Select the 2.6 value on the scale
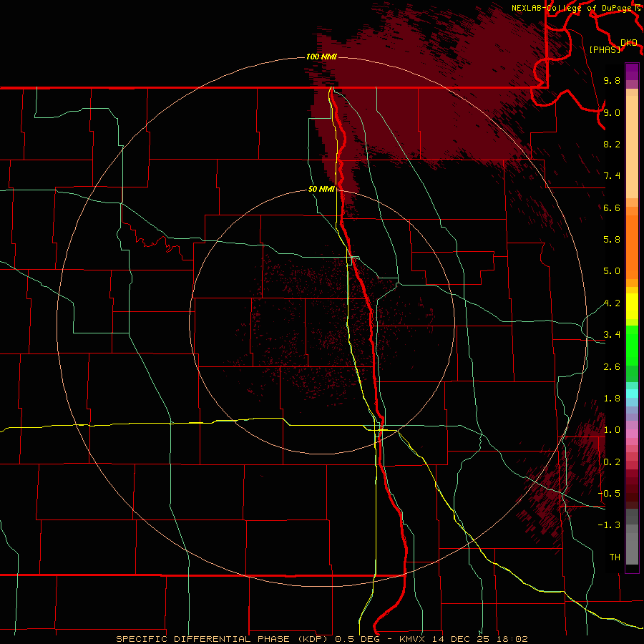This screenshot has width=644, height=644. (x=612, y=367)
